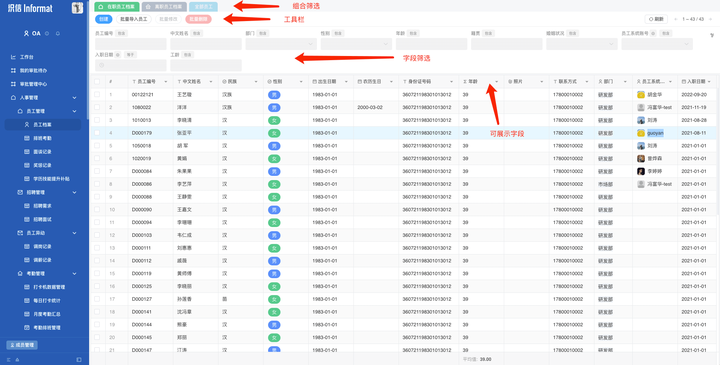Click the 审批管理中心 grid icon
The width and height of the screenshot is (720, 365).
[13, 84]
